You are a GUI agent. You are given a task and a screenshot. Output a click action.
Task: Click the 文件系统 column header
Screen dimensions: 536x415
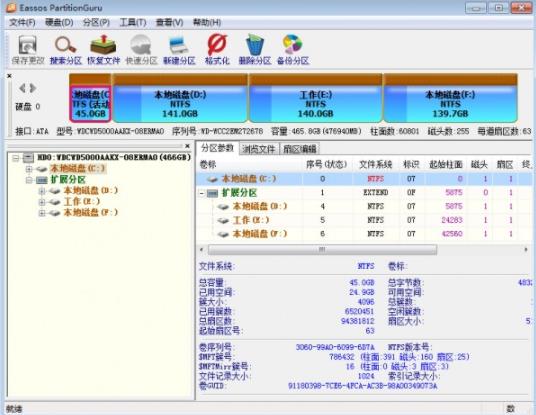point(375,165)
